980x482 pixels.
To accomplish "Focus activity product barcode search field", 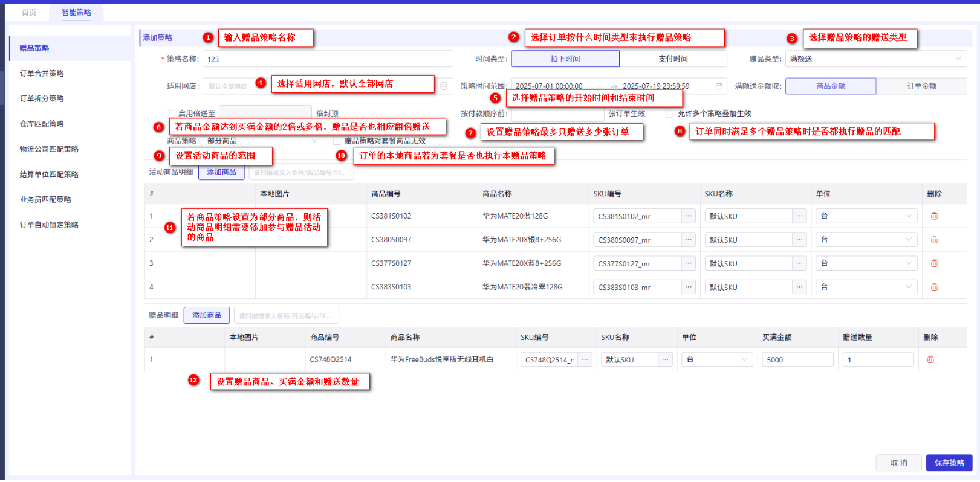I will pyautogui.click(x=301, y=172).
